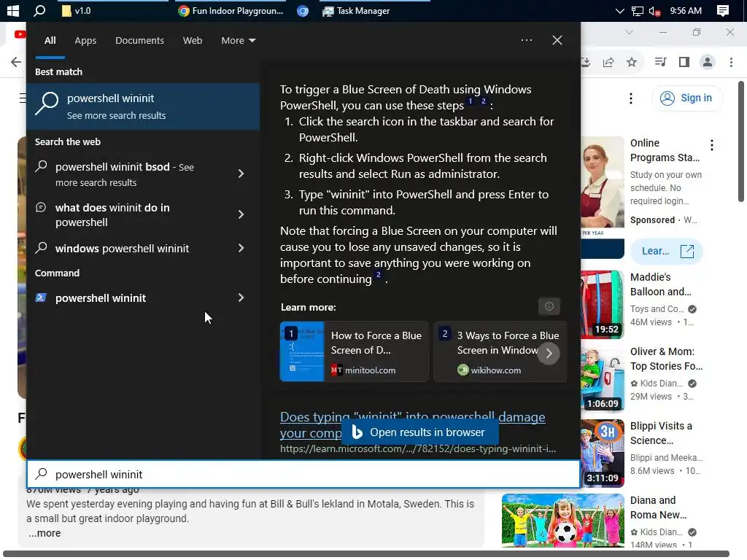Select the Documents search tab
The image size is (747, 560).
(x=139, y=41)
